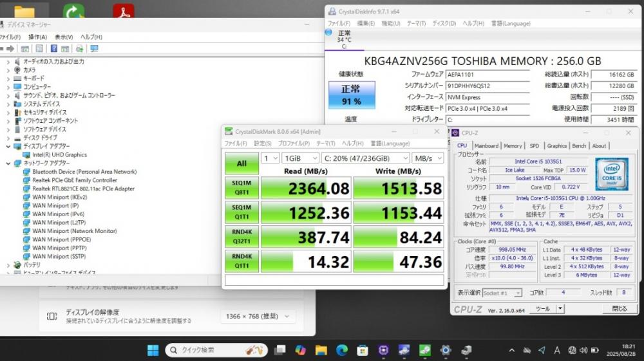This screenshot has width=644, height=361.
Task: Open the C: 20% (47/236GiB) drive dropdown
Action: pos(365,158)
